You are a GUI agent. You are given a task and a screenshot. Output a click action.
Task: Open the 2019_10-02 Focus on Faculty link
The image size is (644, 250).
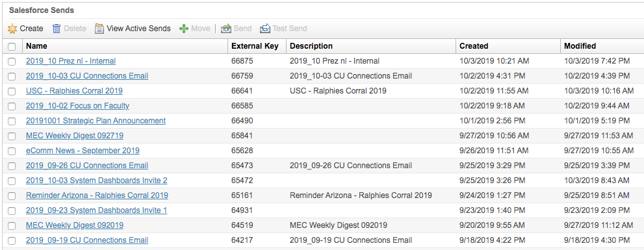click(77, 106)
